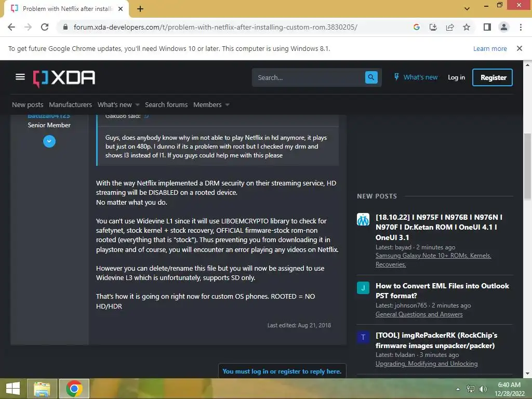Expand the Members nav dropdown
Viewport: 532px width, 399px height.
[228, 105]
